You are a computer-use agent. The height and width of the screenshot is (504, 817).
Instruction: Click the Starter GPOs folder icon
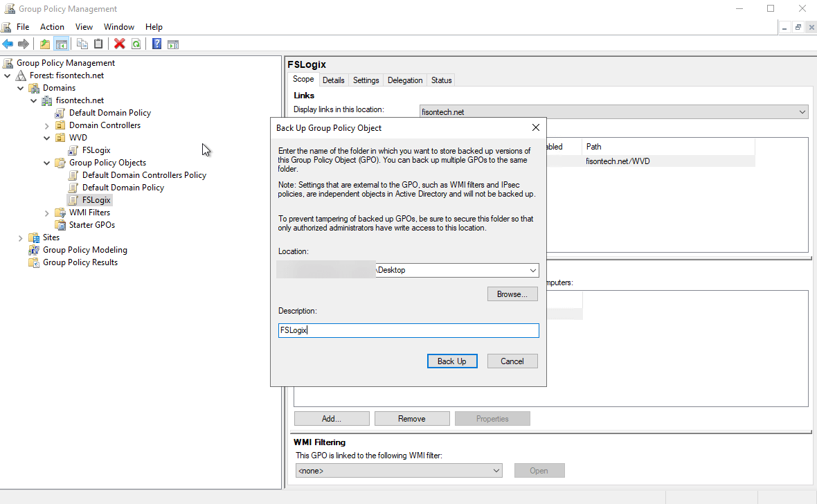pyautogui.click(x=60, y=225)
